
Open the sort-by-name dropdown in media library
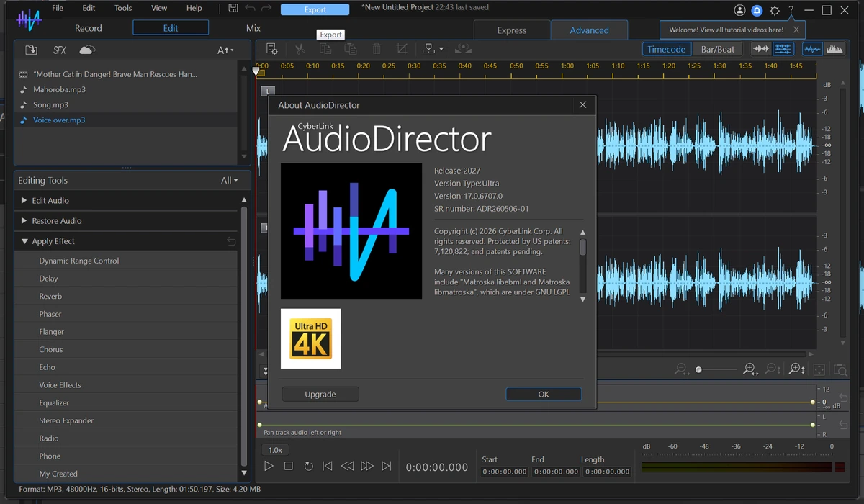(225, 50)
